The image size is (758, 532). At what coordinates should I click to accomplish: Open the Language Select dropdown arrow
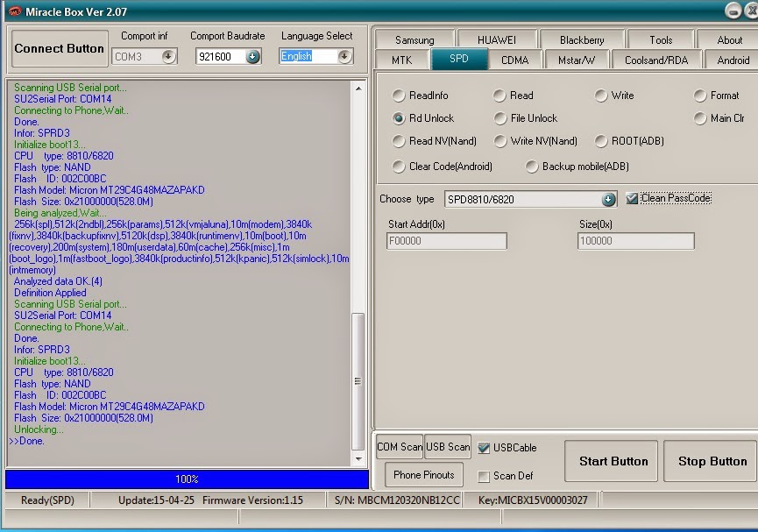pos(344,56)
